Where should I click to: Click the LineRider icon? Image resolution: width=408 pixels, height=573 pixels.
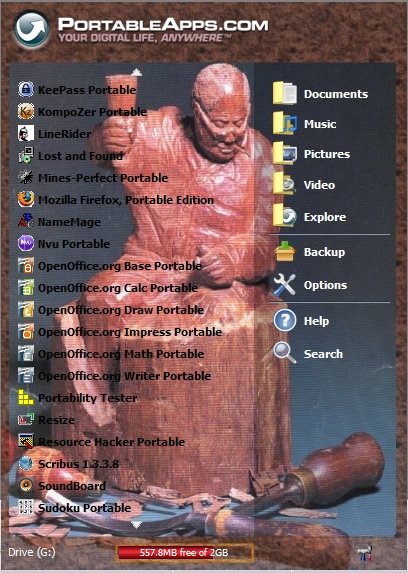[26, 133]
